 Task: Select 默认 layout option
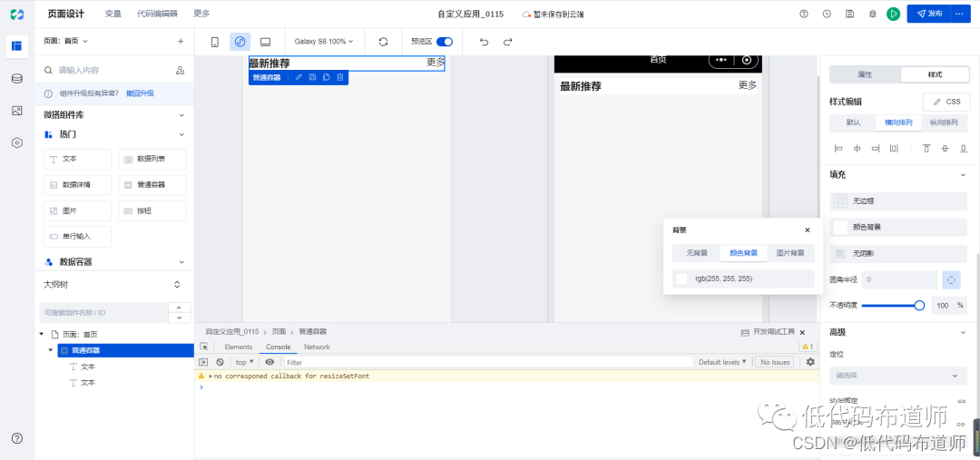tap(853, 122)
